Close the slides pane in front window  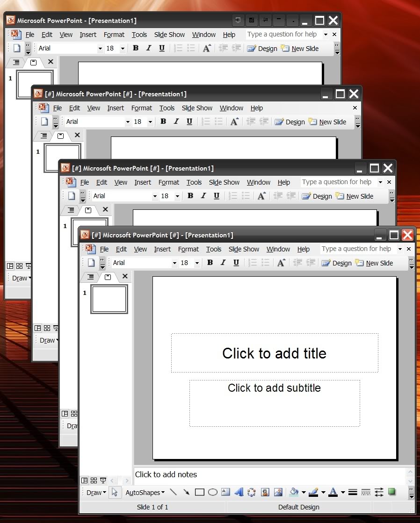(125, 276)
